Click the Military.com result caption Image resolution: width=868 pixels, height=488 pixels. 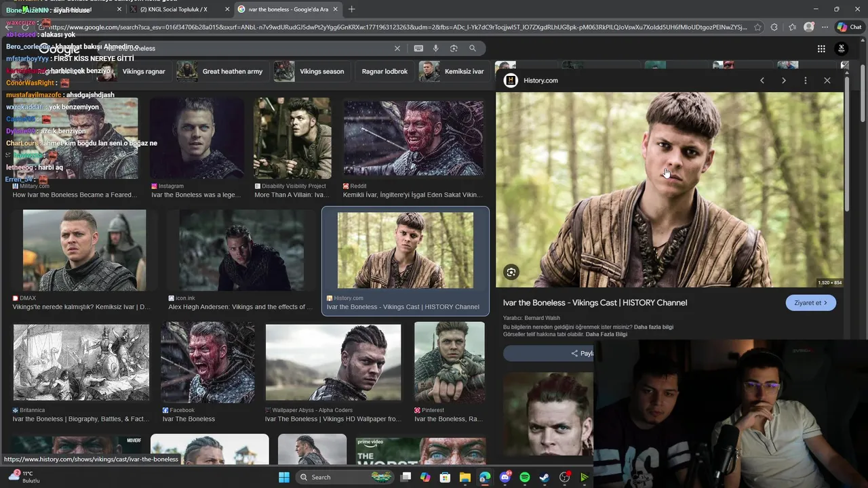tap(75, 195)
